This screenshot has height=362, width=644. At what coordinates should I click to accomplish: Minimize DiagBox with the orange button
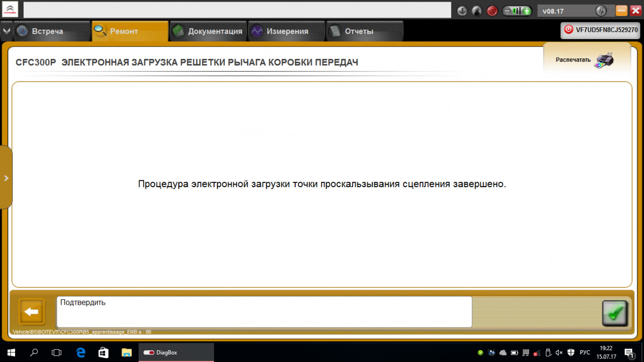tap(621, 10)
